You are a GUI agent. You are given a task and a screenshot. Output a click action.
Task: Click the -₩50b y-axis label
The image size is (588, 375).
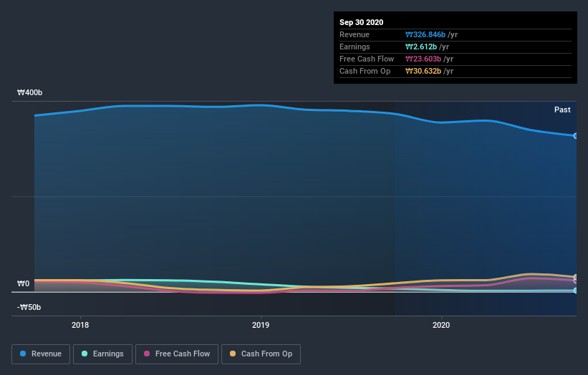click(29, 307)
